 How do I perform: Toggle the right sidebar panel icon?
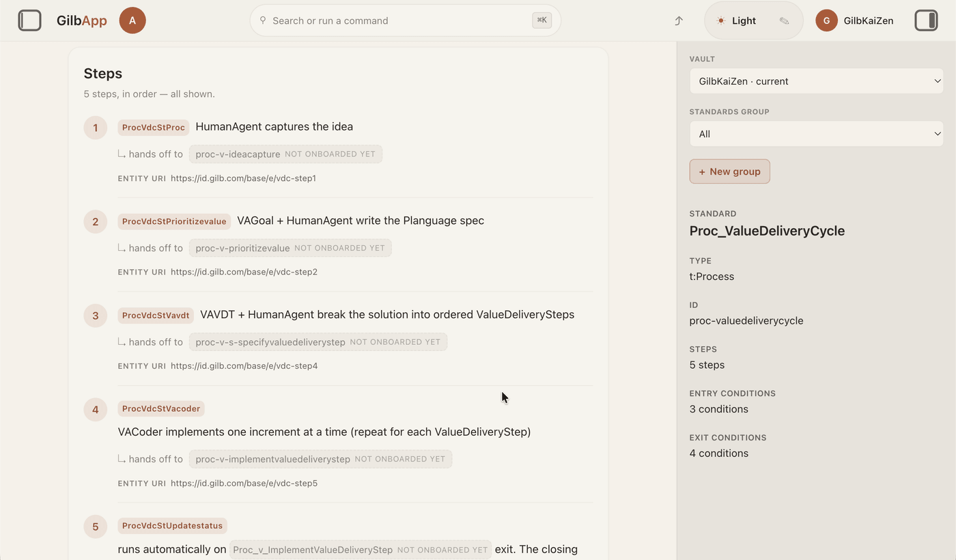click(x=926, y=20)
